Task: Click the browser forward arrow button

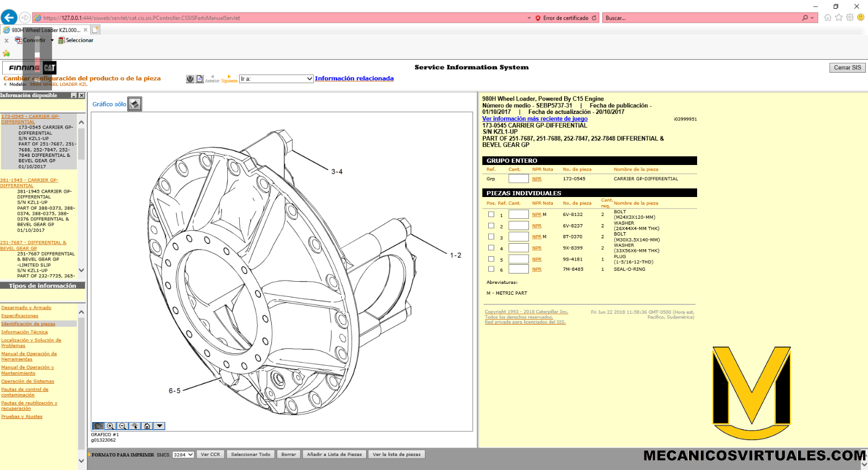Action: coord(25,18)
